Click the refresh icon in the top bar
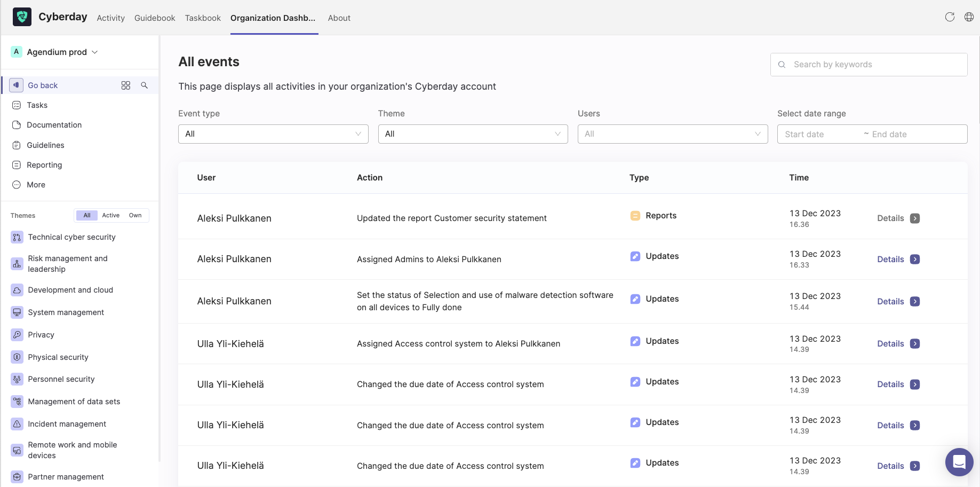Image resolution: width=980 pixels, height=487 pixels. pos(950,17)
